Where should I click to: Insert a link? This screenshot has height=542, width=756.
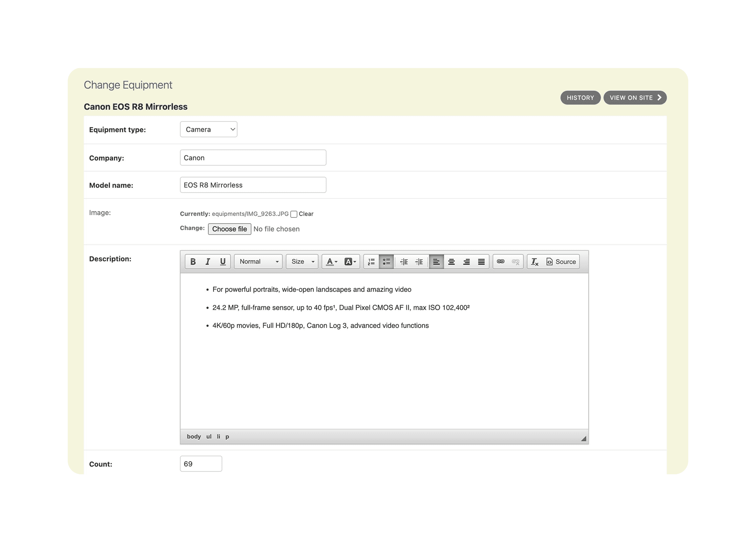[501, 262]
